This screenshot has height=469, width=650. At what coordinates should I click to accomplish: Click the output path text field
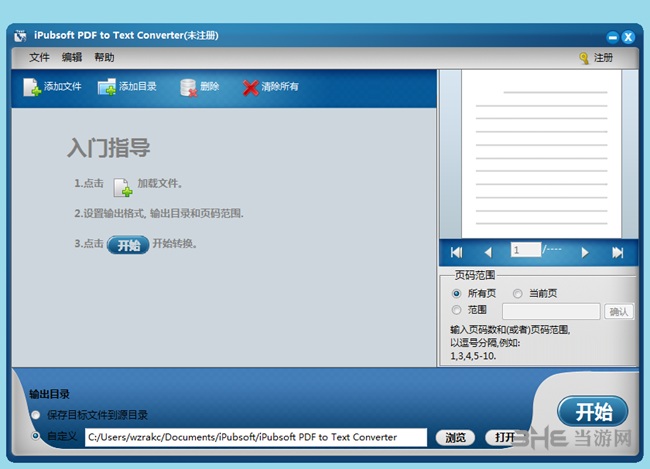pos(256,437)
